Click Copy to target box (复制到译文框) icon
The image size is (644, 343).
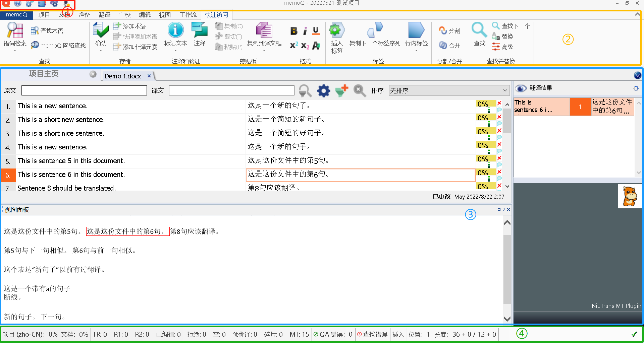(x=264, y=30)
